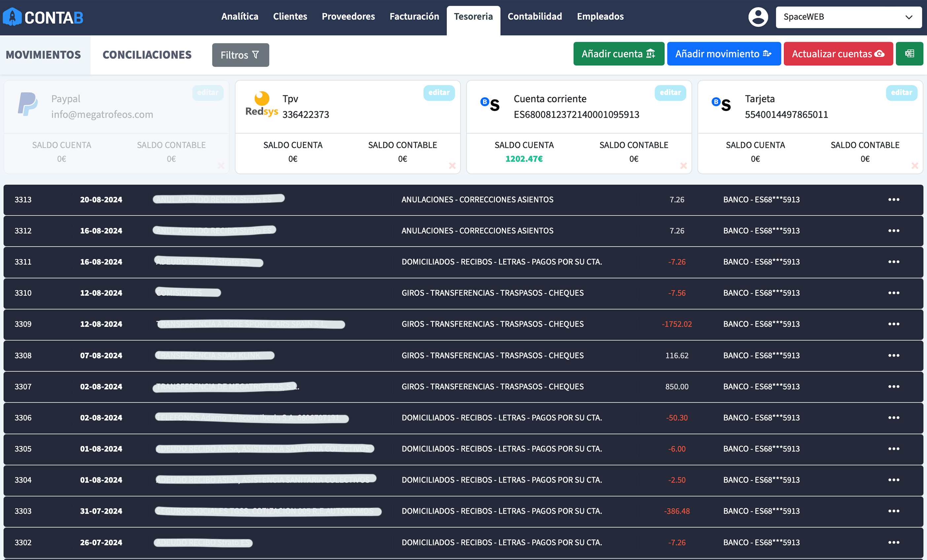Switch to the Contabilidad tab
The width and height of the screenshot is (927, 560).
(x=535, y=17)
